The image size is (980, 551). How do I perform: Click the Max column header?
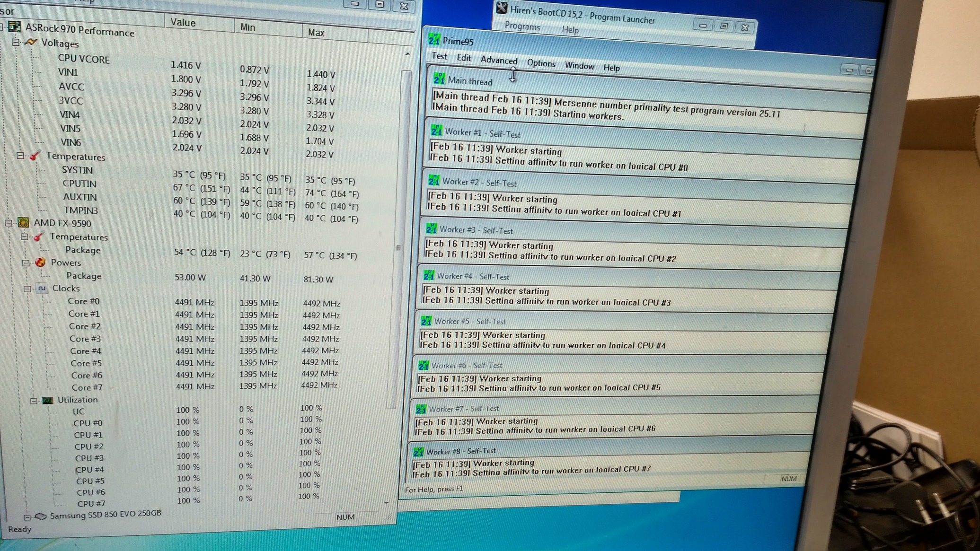[x=335, y=32]
